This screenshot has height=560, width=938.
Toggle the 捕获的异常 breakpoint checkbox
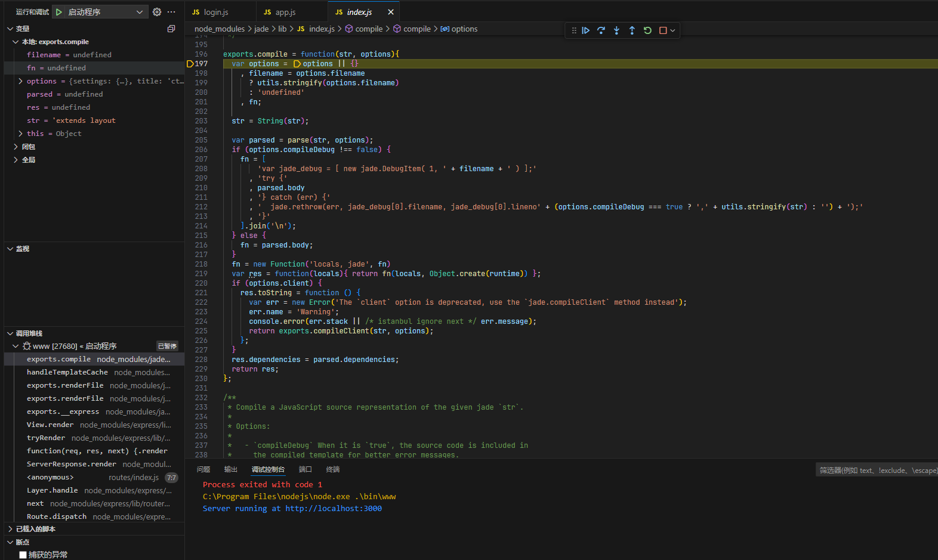pos(23,555)
